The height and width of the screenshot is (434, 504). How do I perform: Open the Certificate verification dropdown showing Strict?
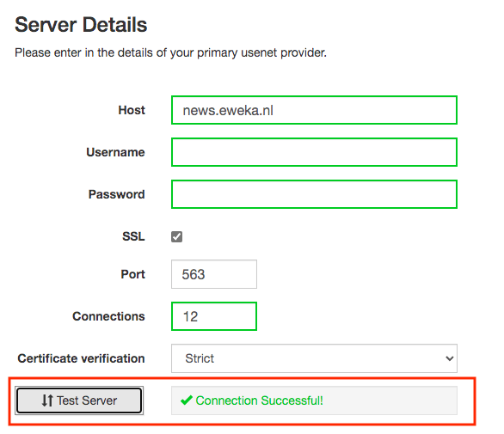click(314, 358)
